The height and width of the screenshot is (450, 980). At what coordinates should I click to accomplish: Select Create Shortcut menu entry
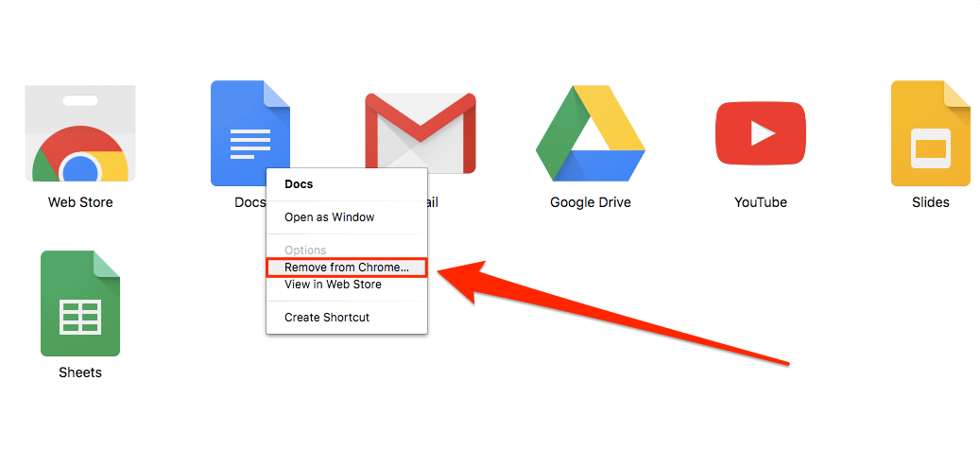point(347,318)
